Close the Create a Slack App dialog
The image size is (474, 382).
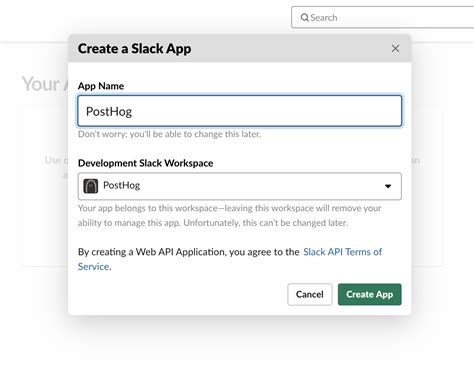(395, 49)
